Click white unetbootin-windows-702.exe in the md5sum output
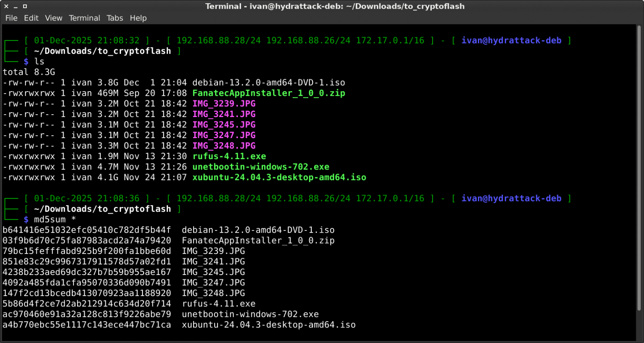The height and width of the screenshot is (343, 644). pyautogui.click(x=251, y=314)
